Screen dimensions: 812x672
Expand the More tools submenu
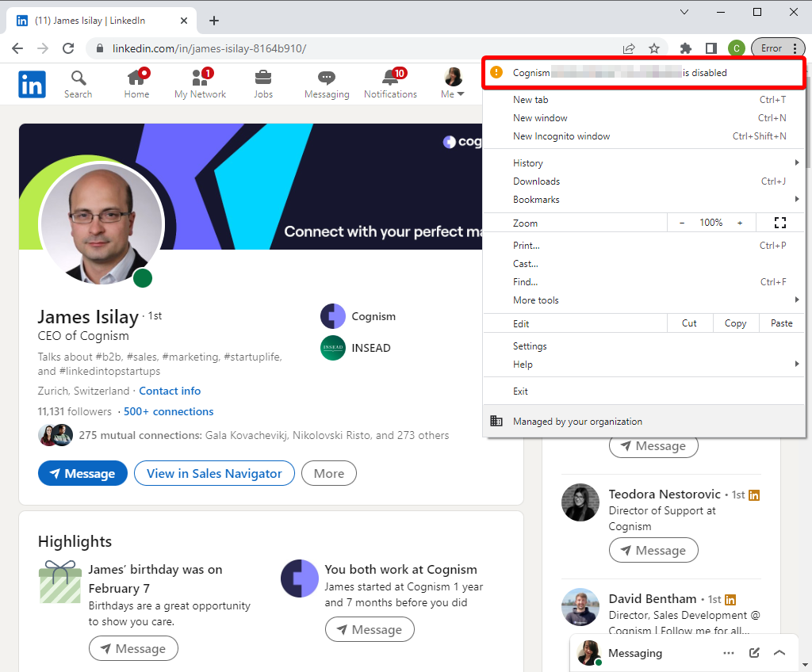[x=644, y=300]
